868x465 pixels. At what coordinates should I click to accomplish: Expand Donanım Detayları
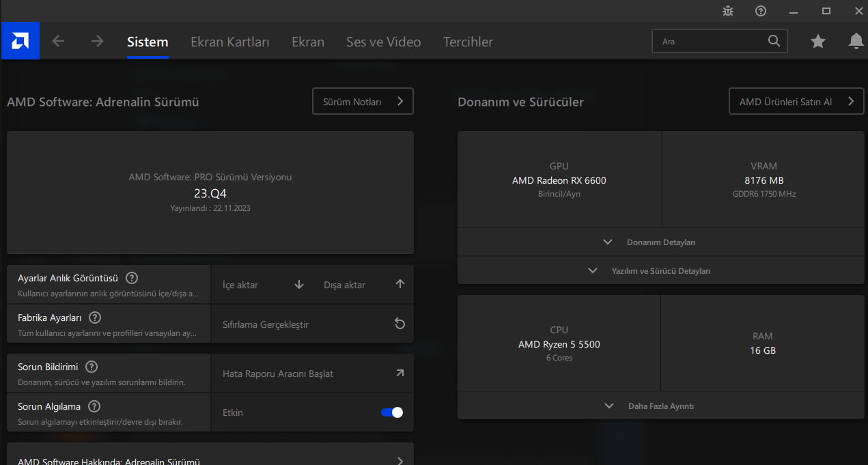[661, 242]
